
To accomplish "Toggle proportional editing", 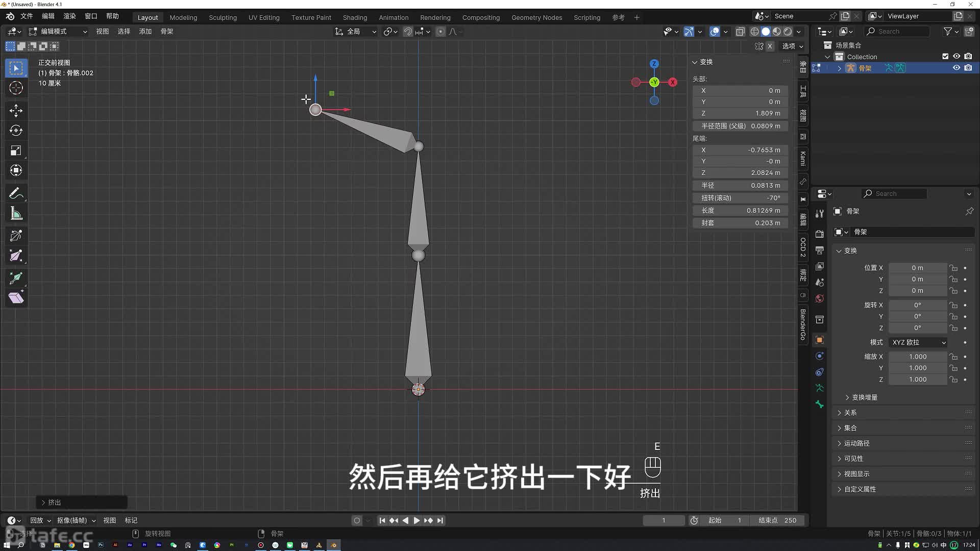I will 440,32.
